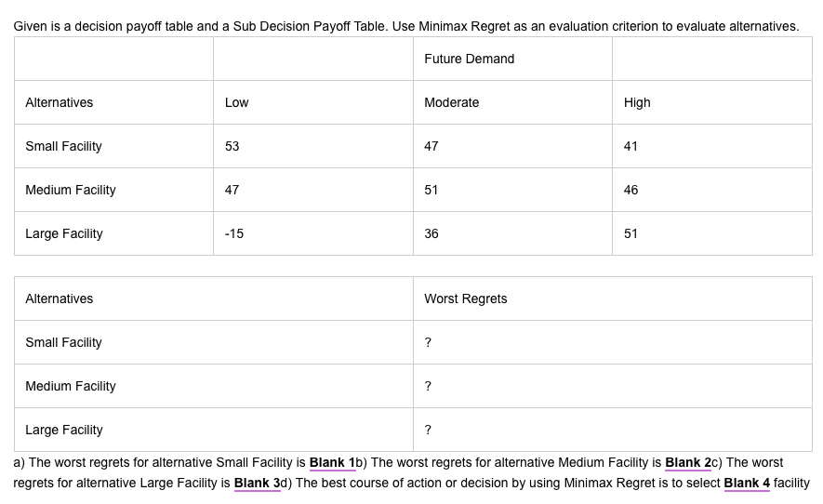
Task: Click Alternatives header in payoff table
Action: (x=113, y=102)
